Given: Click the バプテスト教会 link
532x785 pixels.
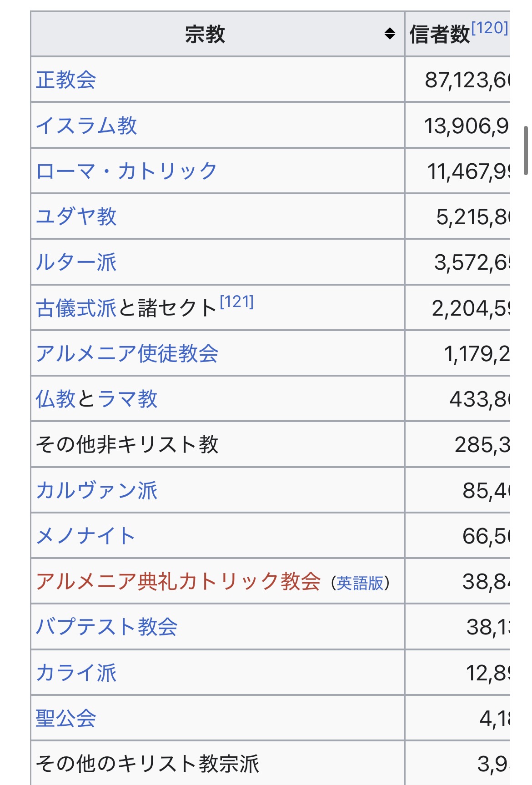Looking at the screenshot, I should [106, 627].
